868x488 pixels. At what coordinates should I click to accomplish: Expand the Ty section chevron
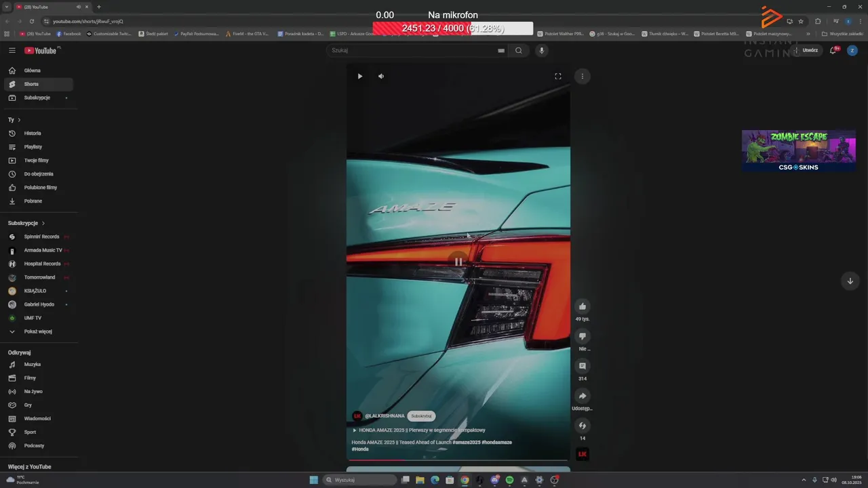(19, 120)
